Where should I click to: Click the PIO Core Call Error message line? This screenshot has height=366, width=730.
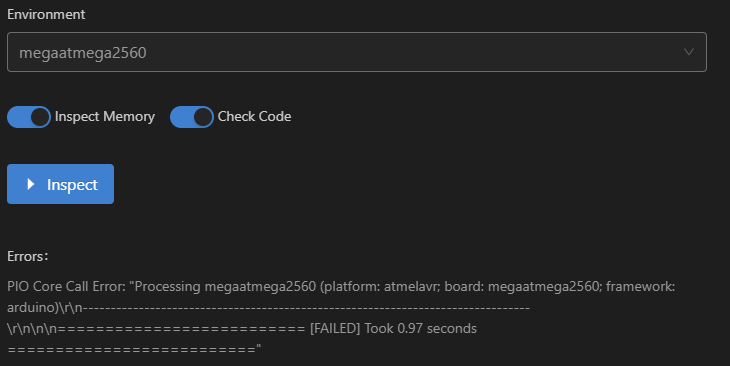tap(341, 286)
